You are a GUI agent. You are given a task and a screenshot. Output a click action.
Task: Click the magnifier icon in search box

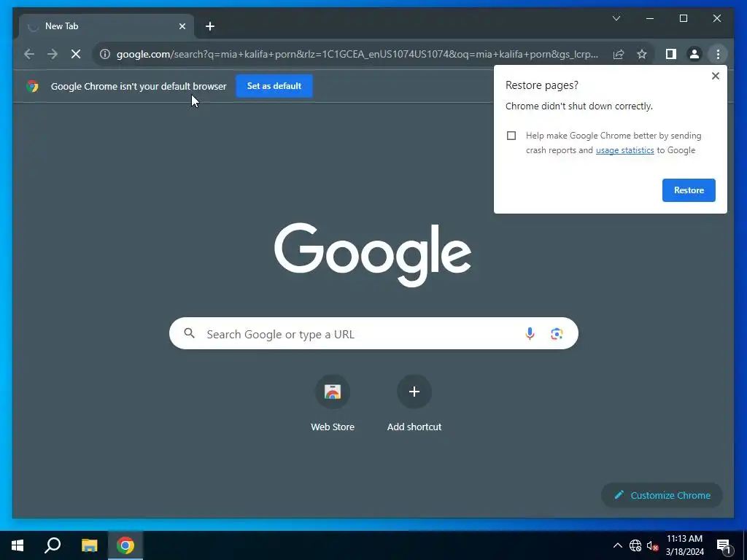(189, 333)
